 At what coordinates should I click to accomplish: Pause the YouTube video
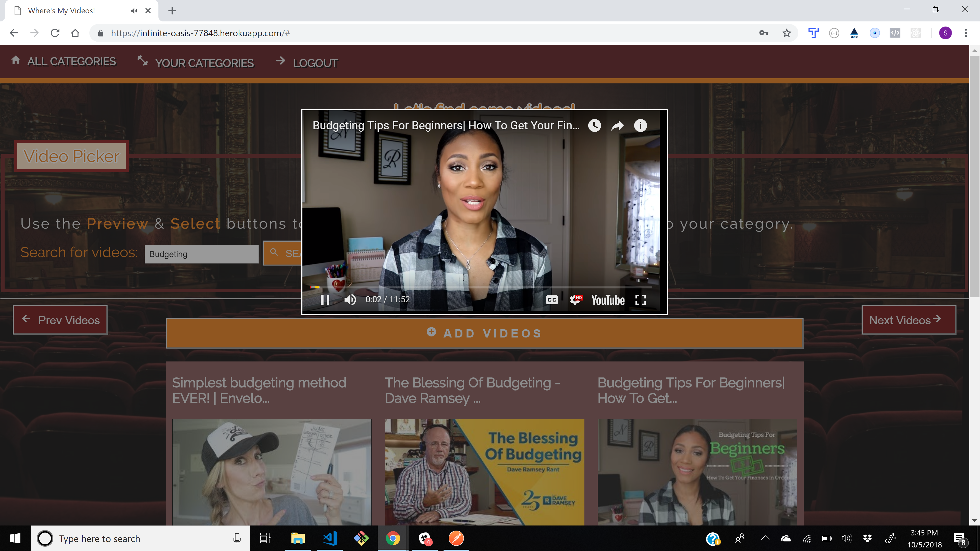pyautogui.click(x=325, y=300)
